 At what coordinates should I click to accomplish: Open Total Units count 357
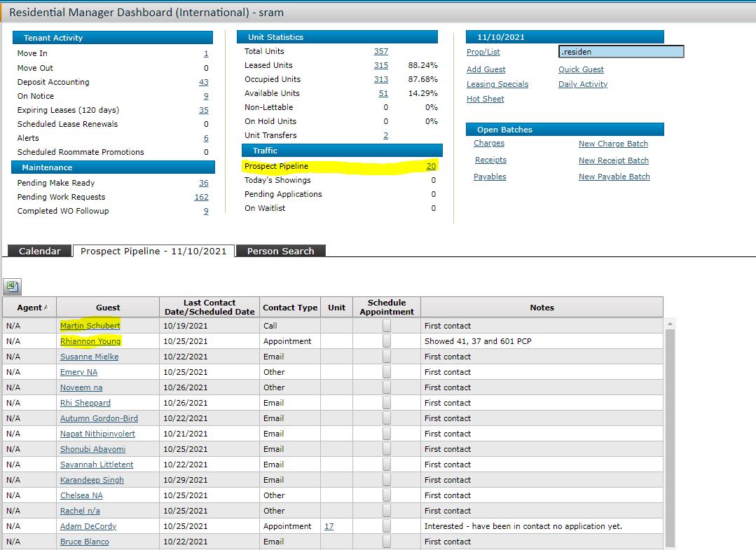coord(381,51)
